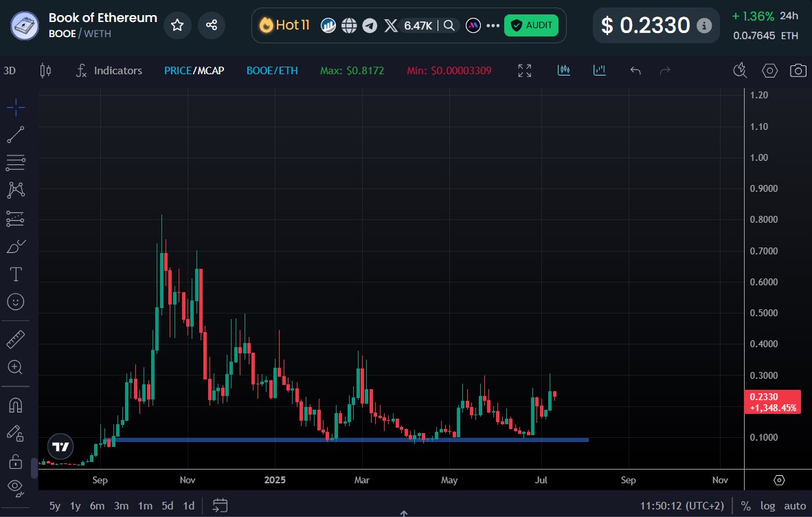Click the axis bar chart toolbar icon
Viewport: 812px width, 517px height.
600,70
